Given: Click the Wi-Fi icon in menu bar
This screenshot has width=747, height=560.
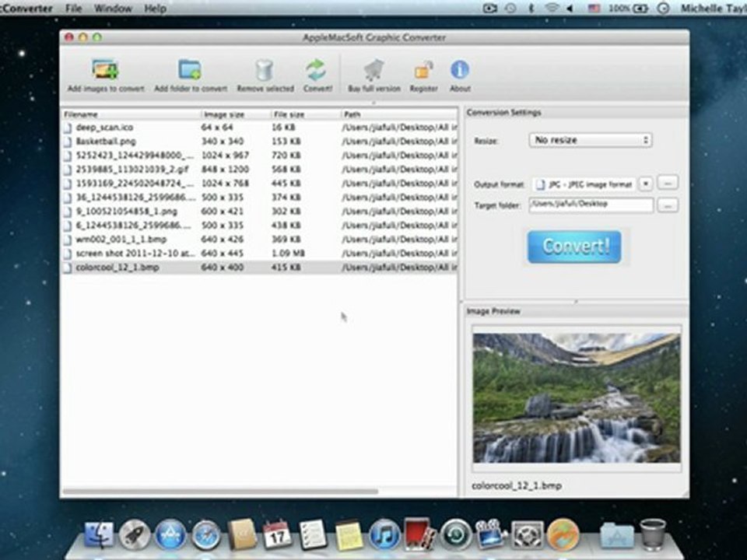Looking at the screenshot, I should tap(552, 8).
